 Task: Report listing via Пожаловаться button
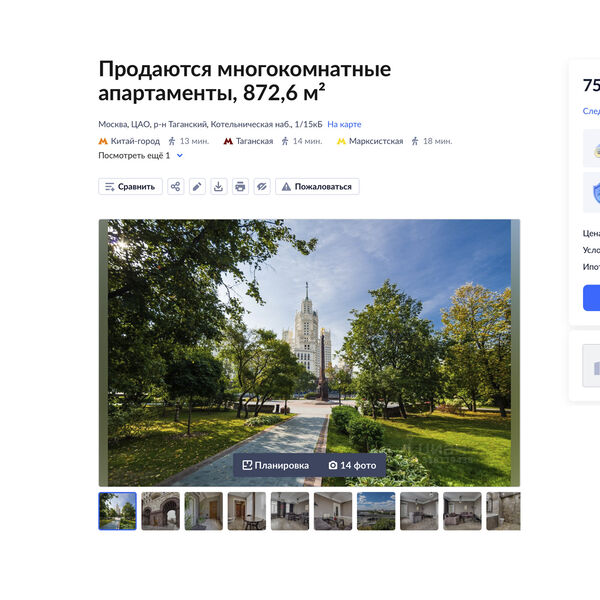(317, 186)
